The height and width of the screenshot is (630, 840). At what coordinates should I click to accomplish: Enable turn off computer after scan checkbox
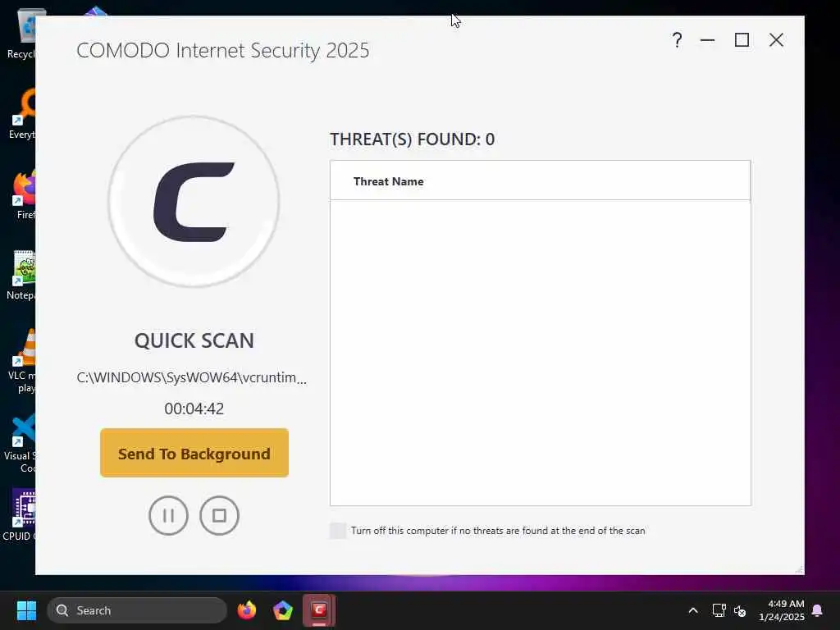338,531
